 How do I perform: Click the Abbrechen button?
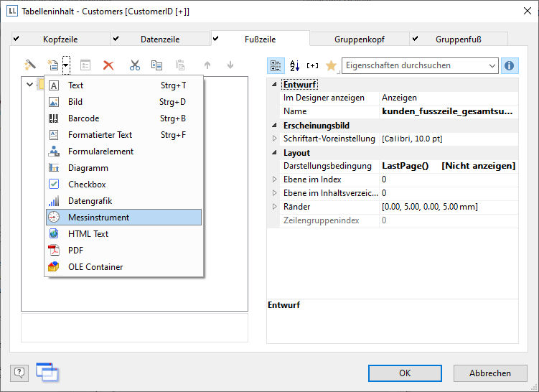point(490,373)
